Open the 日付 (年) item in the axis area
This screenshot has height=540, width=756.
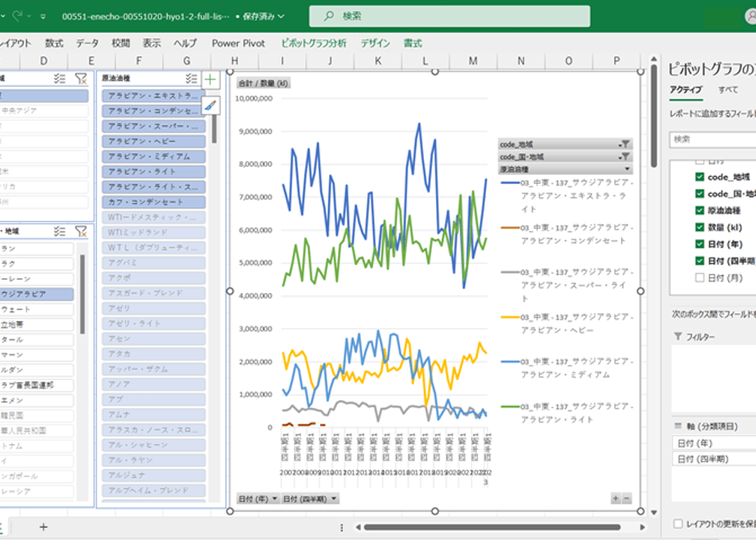coord(713,443)
